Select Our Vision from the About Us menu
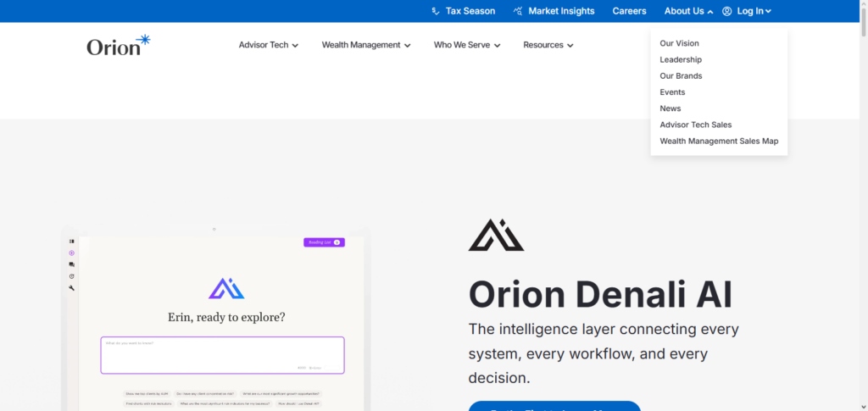The image size is (868, 411). [679, 43]
